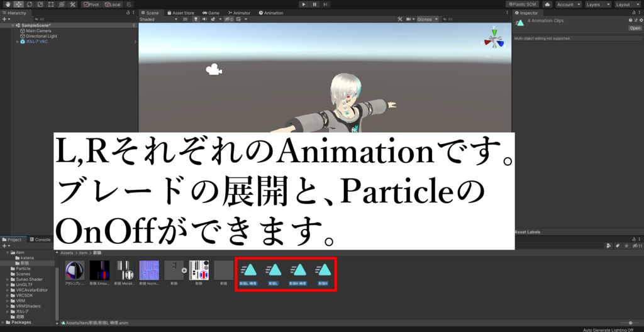
Task: Toggle Hierarchy panel lock icon
Action: (128, 13)
